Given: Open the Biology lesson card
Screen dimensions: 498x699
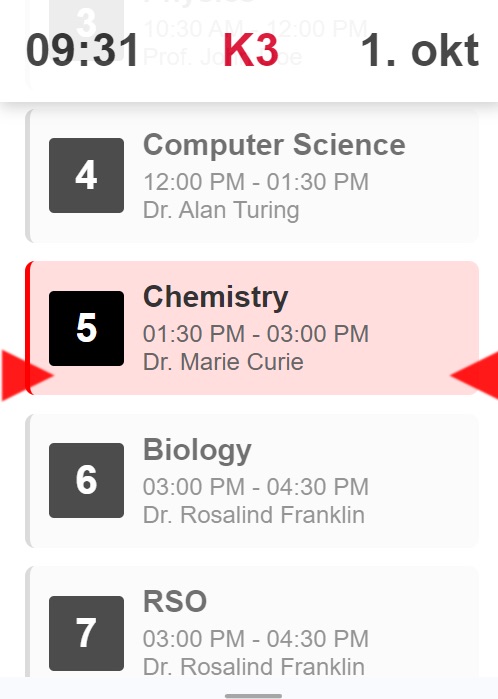Looking at the screenshot, I should pos(252,481).
